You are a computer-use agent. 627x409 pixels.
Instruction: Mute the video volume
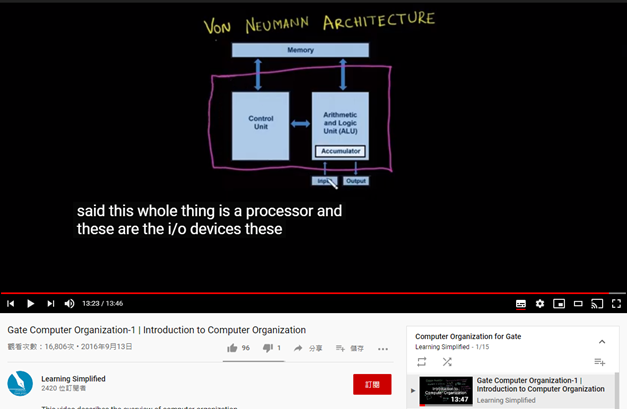(69, 303)
